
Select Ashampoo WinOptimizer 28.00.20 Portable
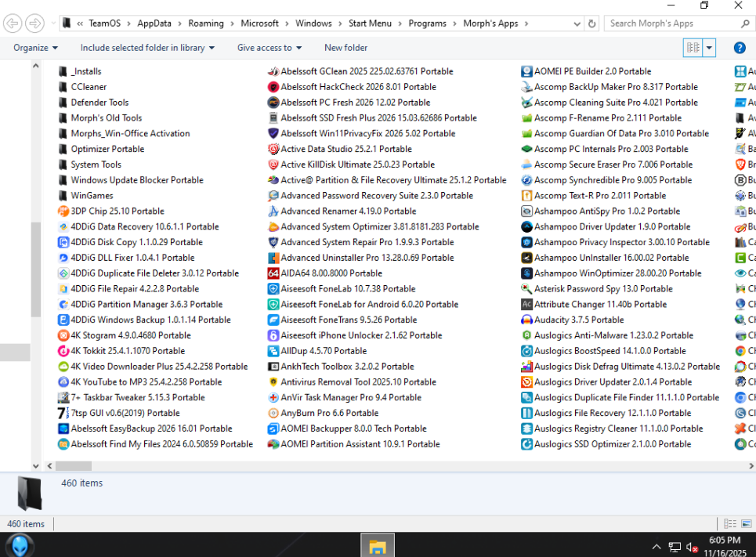tap(611, 273)
